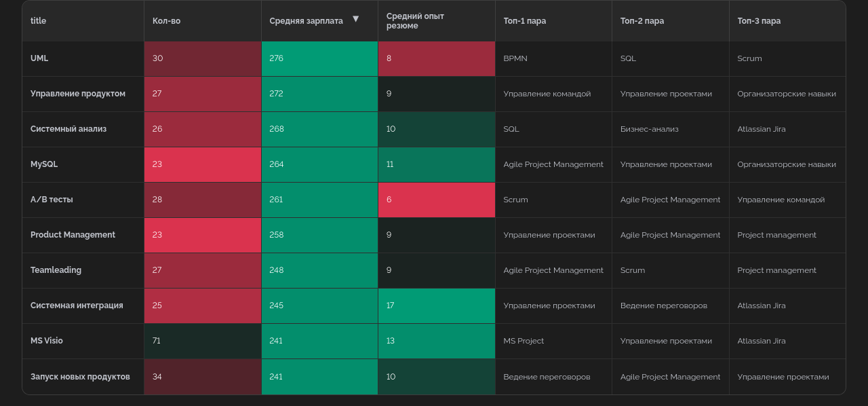Click the Топ-1 пара column header
Screen dimensions: 868x406
coord(524,21)
